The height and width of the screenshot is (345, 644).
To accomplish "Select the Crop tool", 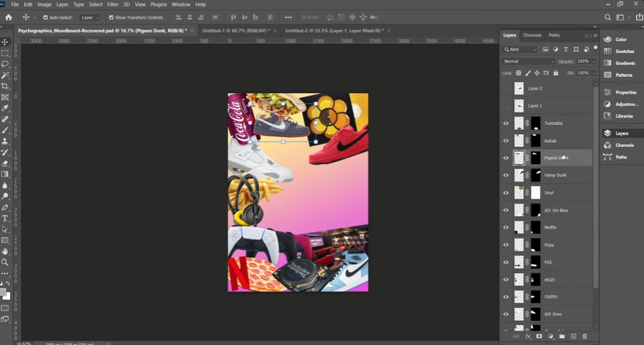I will (5, 86).
